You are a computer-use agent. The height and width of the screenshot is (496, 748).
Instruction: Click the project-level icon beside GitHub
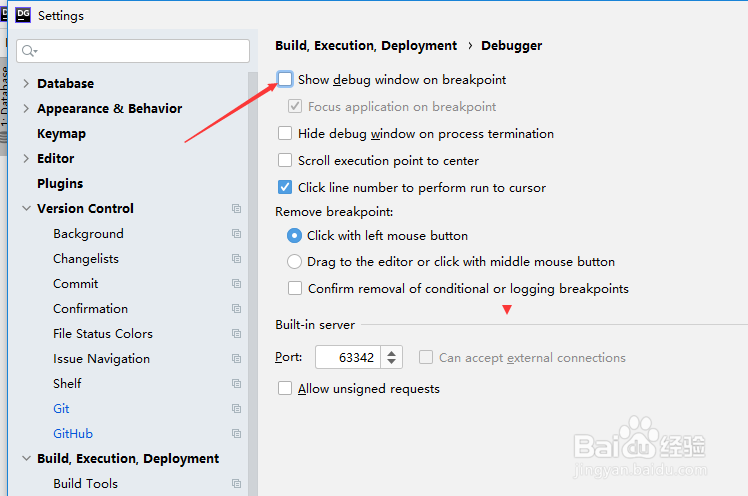coord(236,434)
